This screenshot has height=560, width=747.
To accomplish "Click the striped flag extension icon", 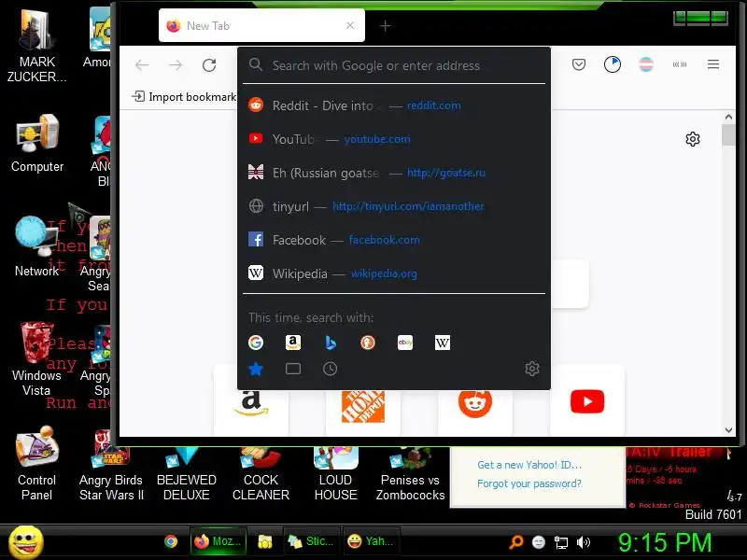I will tap(646, 64).
